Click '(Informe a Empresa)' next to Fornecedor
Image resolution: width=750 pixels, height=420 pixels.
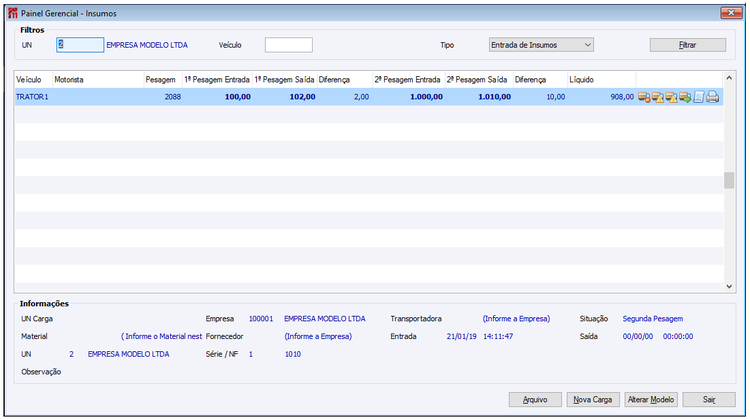tap(318, 336)
